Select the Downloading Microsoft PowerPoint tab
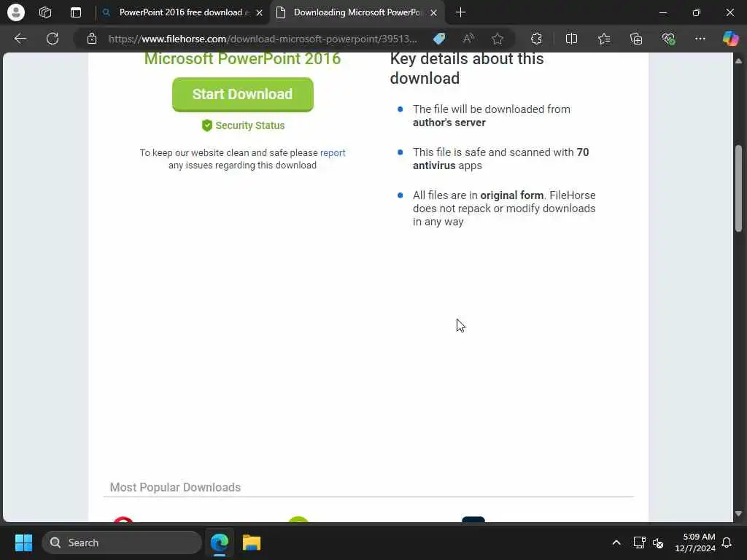Screen dimensions: 747x560 click(357, 12)
